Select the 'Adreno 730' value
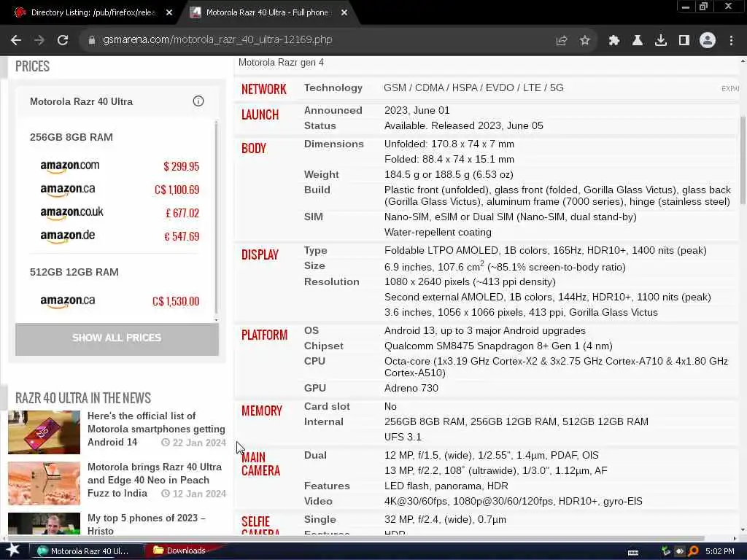This screenshot has width=747, height=560. 411,388
